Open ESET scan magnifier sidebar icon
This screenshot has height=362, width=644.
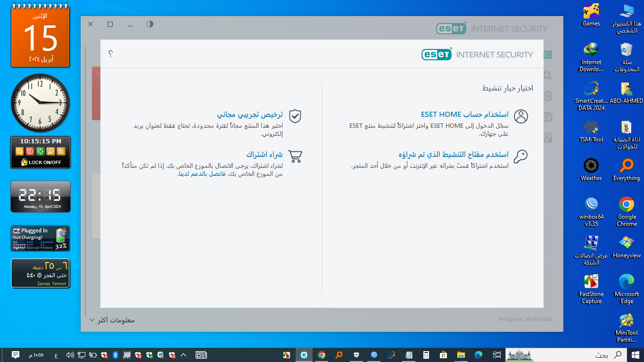[x=547, y=75]
